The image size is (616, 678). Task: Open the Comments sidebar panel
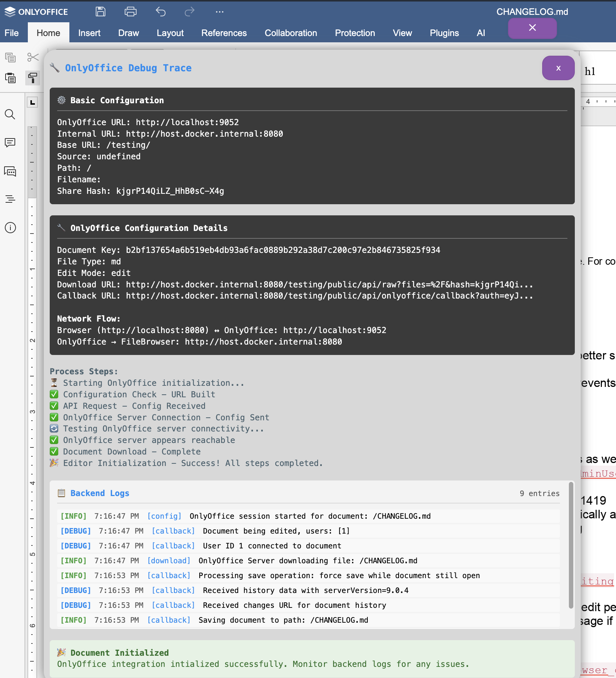tap(10, 143)
